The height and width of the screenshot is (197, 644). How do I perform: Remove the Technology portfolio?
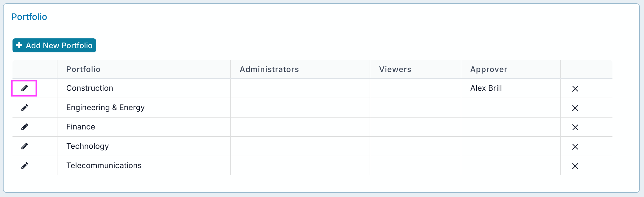[575, 147]
